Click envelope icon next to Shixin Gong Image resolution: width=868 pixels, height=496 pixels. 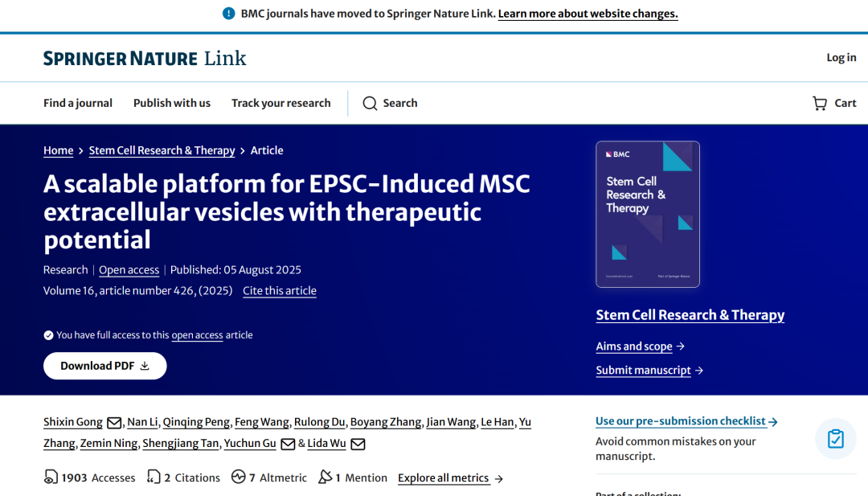tap(114, 423)
